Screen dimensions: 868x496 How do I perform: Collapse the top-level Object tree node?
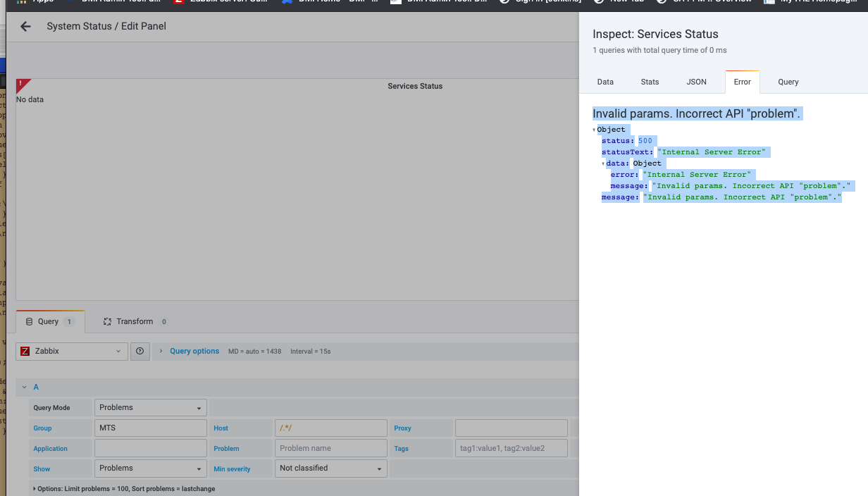point(594,130)
